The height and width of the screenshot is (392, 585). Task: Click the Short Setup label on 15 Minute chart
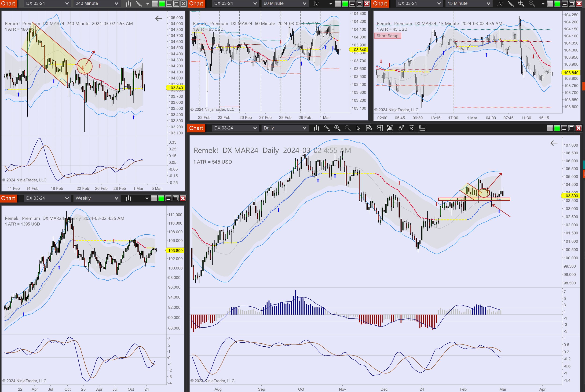pyautogui.click(x=388, y=36)
